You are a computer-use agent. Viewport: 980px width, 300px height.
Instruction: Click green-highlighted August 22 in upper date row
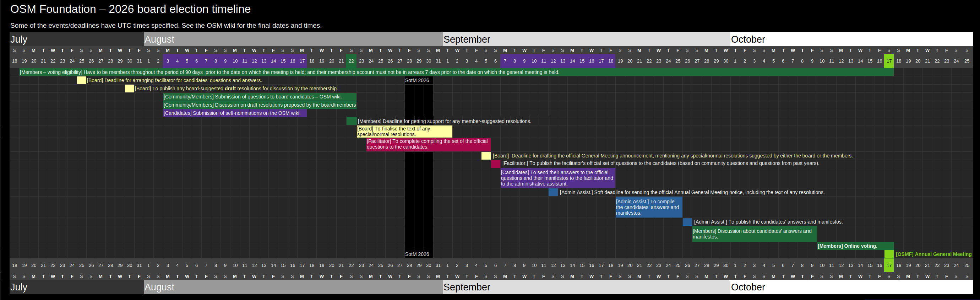click(x=351, y=61)
